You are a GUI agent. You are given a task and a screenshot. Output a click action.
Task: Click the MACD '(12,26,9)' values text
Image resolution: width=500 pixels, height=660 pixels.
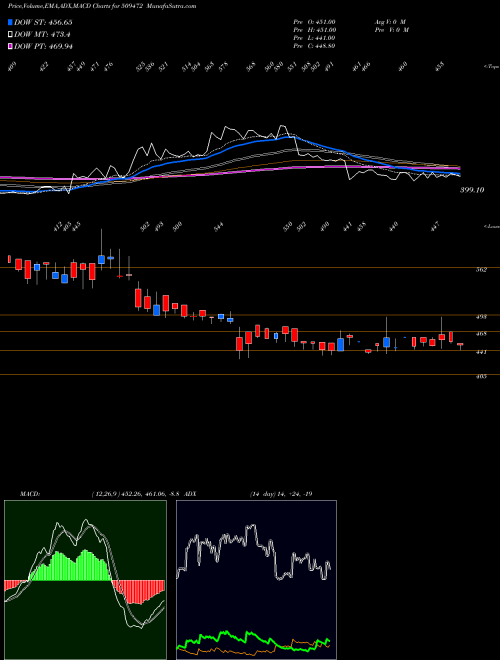[x=136, y=493]
